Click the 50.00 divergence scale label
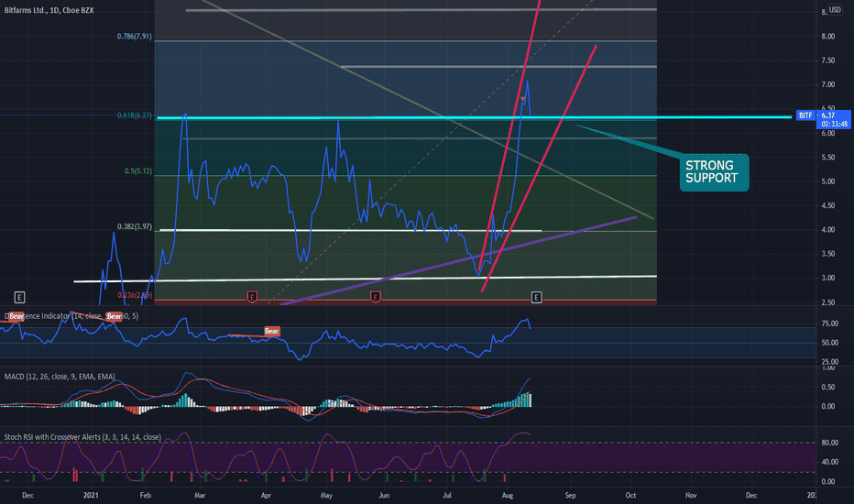 [829, 343]
